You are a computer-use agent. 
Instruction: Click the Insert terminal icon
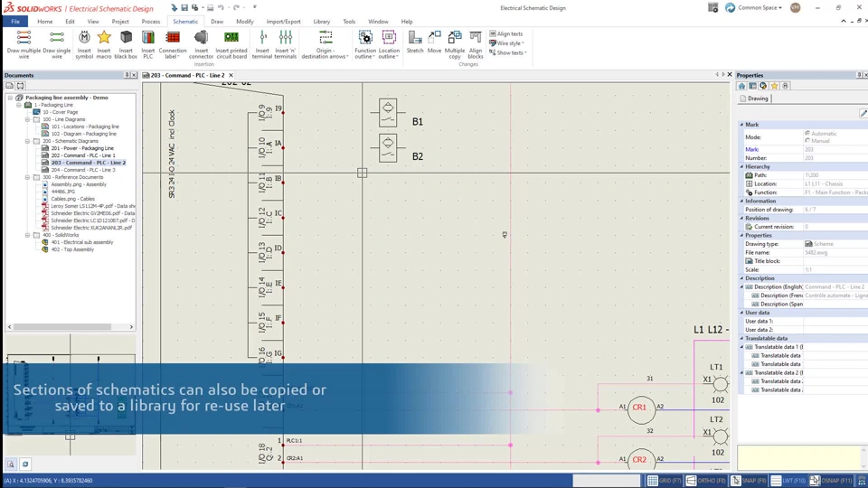(262, 44)
